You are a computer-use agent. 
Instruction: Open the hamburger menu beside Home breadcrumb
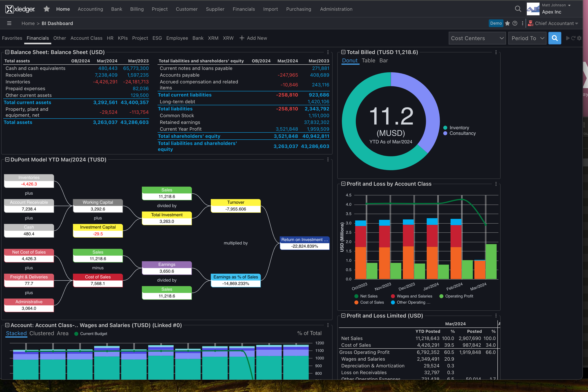(x=9, y=23)
